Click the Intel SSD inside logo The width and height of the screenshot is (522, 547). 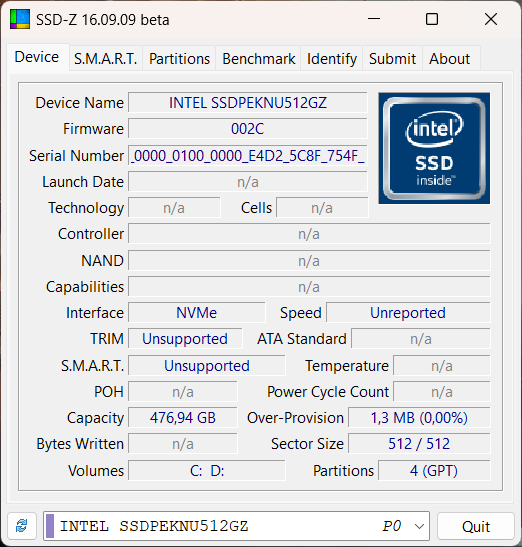tap(434, 148)
